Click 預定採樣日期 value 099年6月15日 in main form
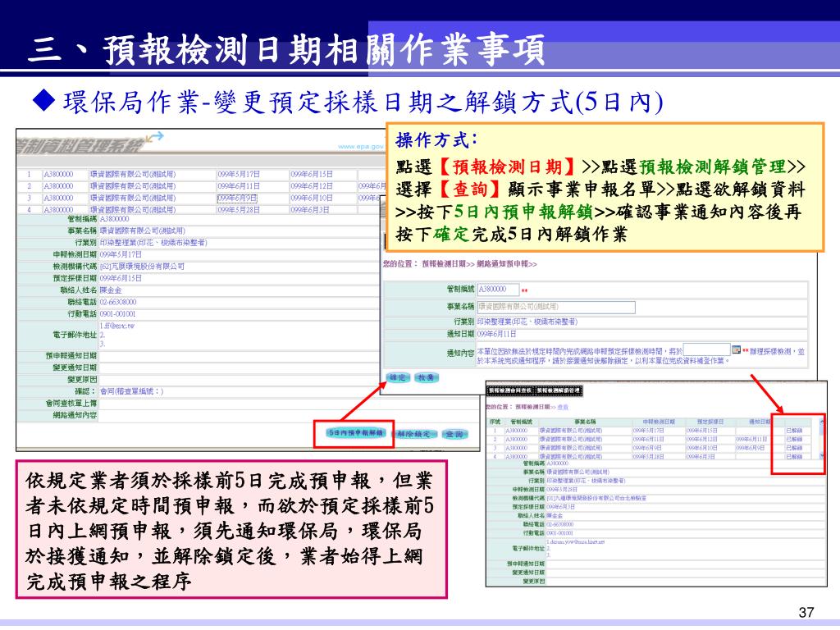The height and width of the screenshot is (630, 840). pos(121,279)
